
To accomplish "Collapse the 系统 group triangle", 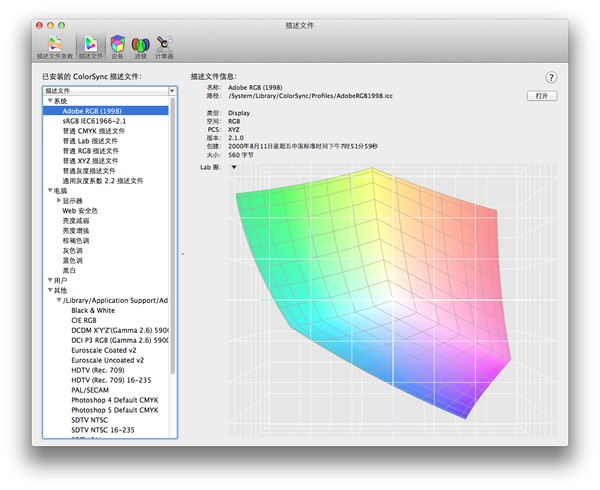I will (x=50, y=101).
